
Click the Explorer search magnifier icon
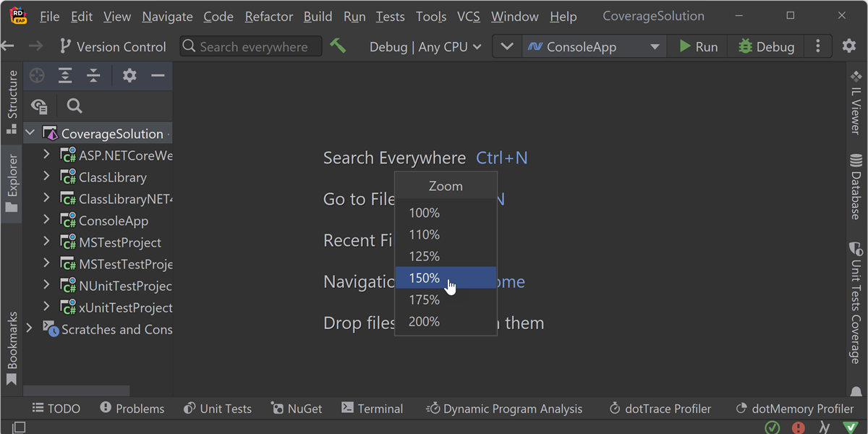point(74,106)
